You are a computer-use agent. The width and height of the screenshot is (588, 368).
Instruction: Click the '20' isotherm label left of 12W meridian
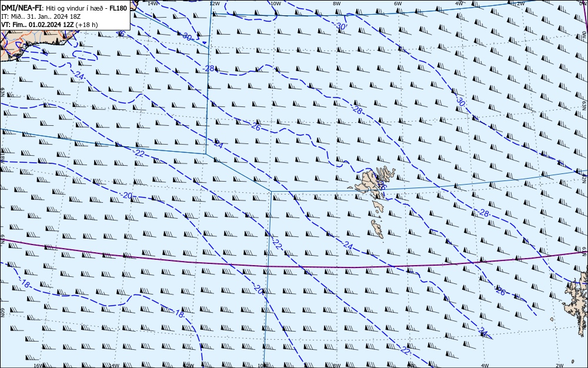(128, 195)
